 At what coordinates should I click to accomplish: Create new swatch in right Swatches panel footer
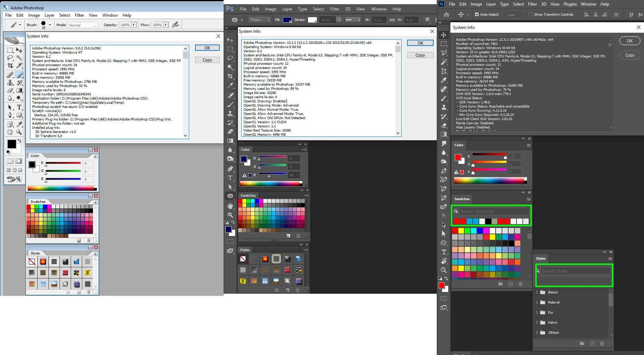click(511, 284)
